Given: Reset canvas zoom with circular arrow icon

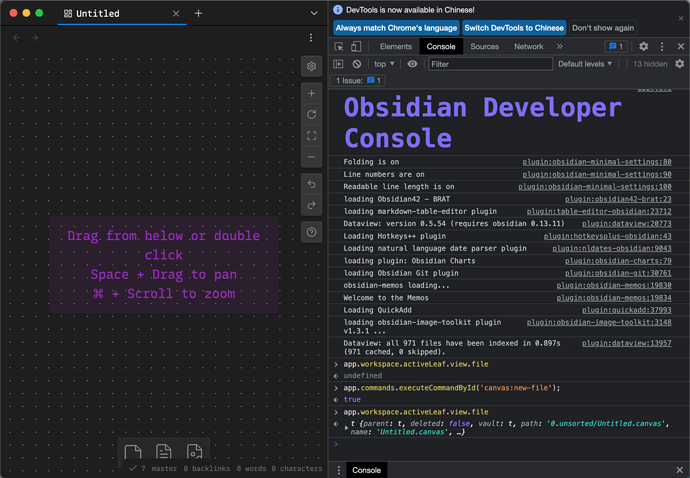Looking at the screenshot, I should (312, 114).
